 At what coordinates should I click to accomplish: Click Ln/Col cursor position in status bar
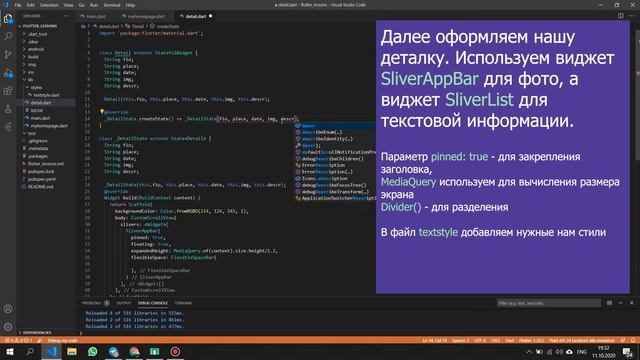point(434,340)
